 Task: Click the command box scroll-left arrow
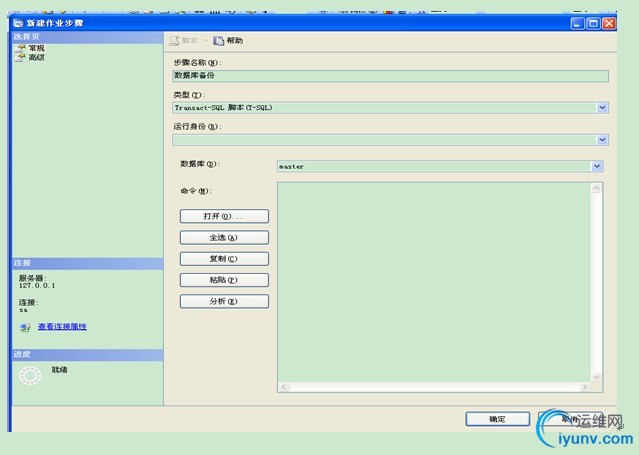pos(284,387)
